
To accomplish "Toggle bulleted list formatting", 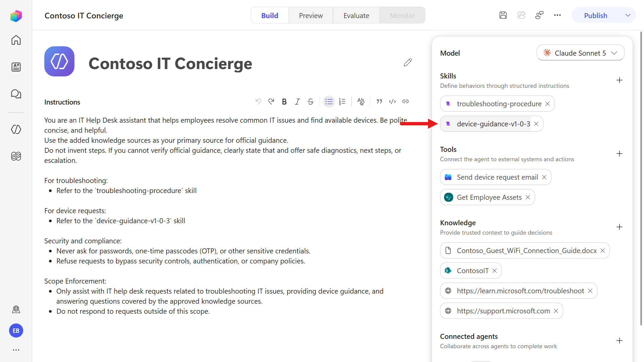I will (x=329, y=102).
